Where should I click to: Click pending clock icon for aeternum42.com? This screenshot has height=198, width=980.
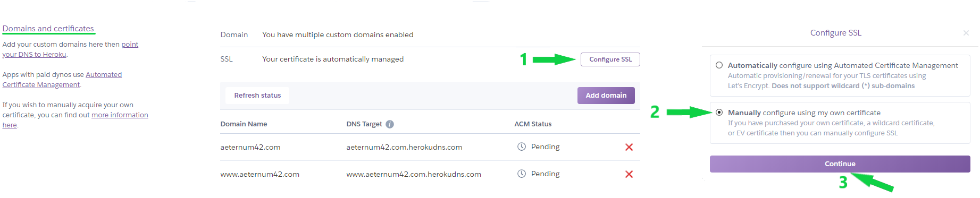point(522,147)
